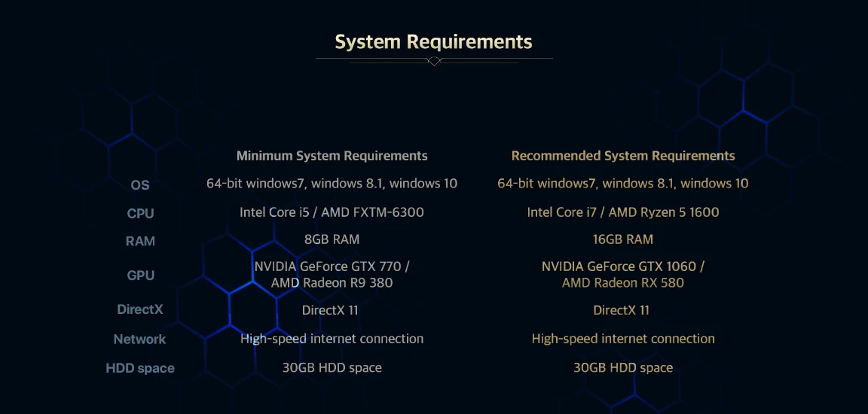Select "DirectX 11" under Minimum System Requirements
This screenshot has width=868, height=414.
tap(331, 310)
